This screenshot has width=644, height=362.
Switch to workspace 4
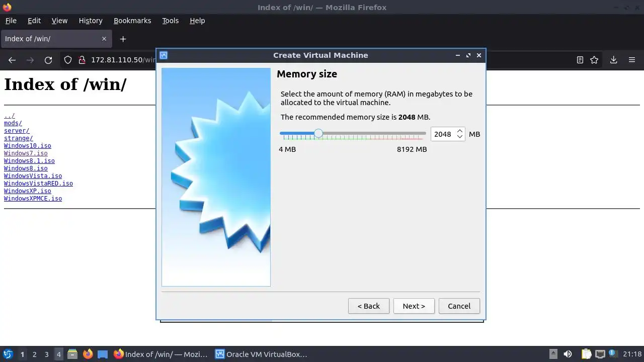pyautogui.click(x=58, y=354)
